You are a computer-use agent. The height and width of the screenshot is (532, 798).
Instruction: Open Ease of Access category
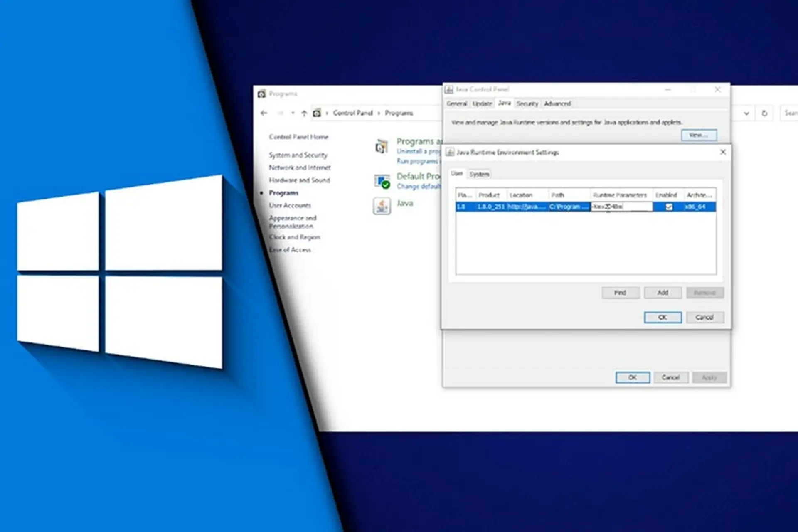(290, 250)
